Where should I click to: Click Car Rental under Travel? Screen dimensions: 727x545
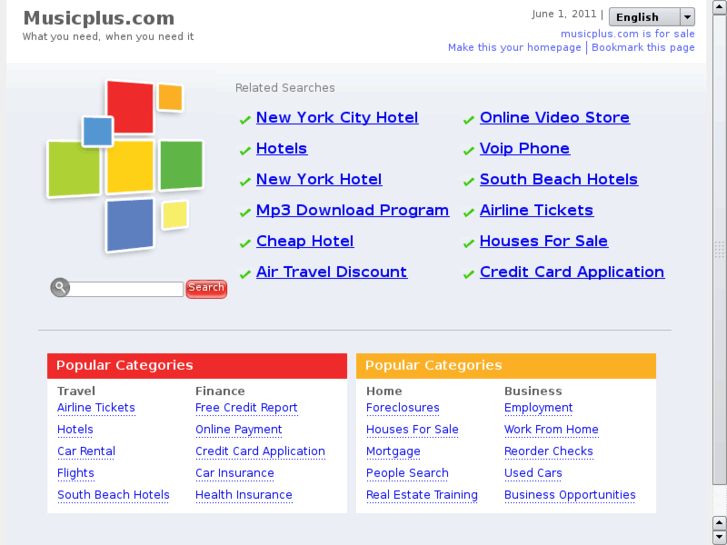[x=86, y=451]
